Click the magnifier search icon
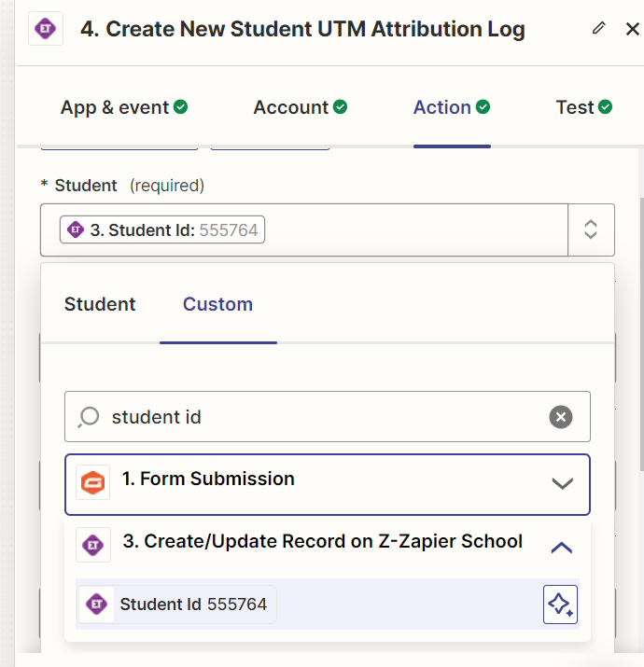Screen dimensions: 644x667 coord(89,417)
